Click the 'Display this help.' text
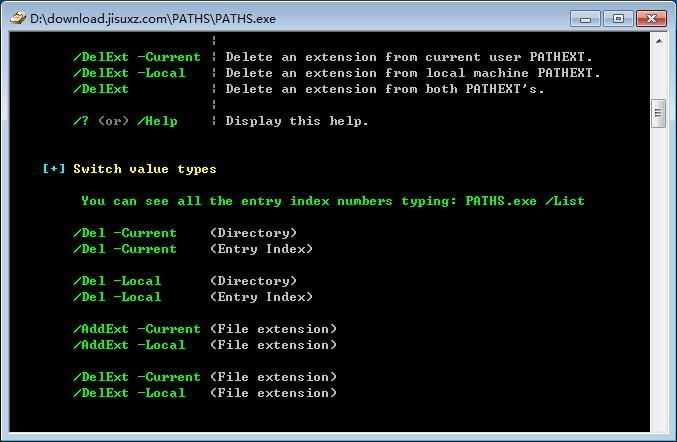Viewport: 677px width, 442px height. 297,121
